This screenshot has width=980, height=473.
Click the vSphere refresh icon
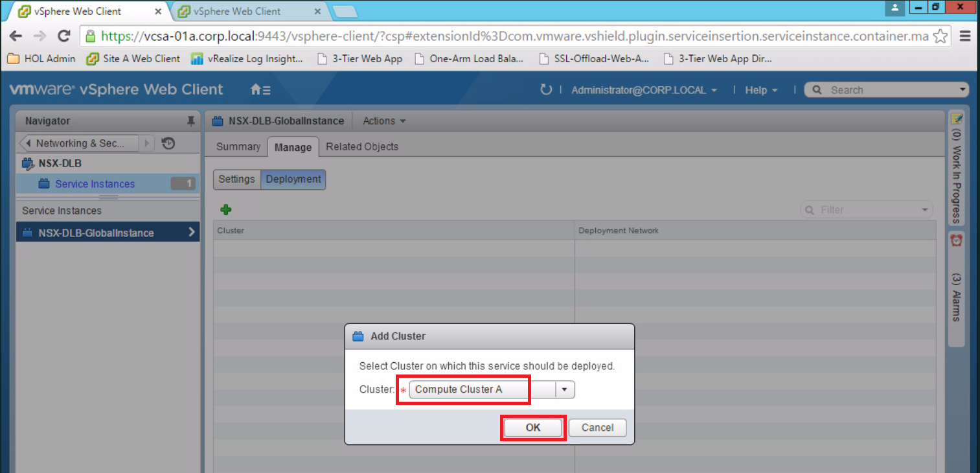click(545, 90)
